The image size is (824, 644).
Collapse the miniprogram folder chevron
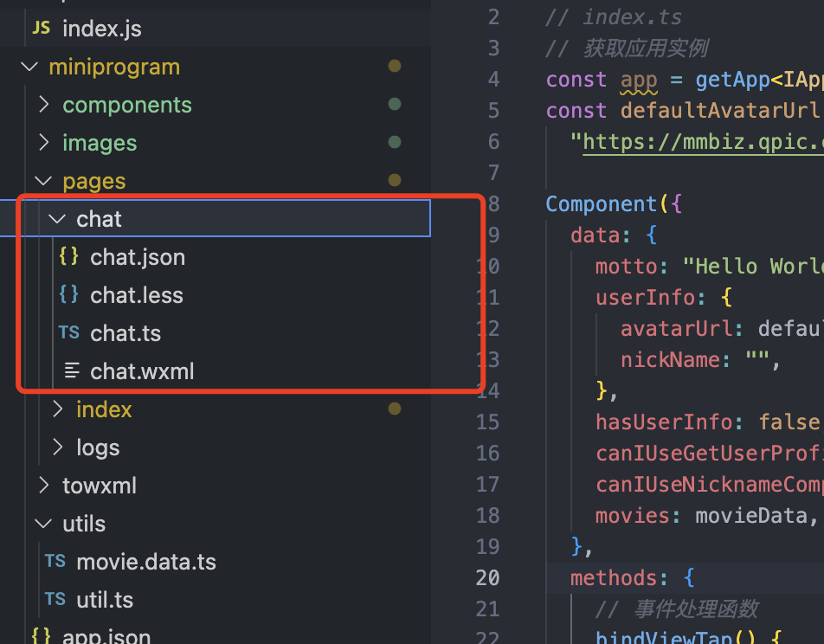tap(30, 67)
